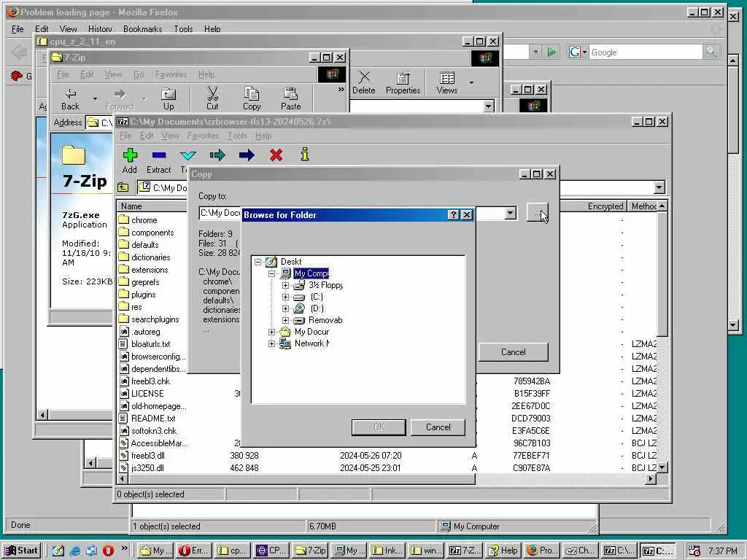747x560 pixels.
Task: Click the Firefox back arrow button
Action: [x=19, y=52]
